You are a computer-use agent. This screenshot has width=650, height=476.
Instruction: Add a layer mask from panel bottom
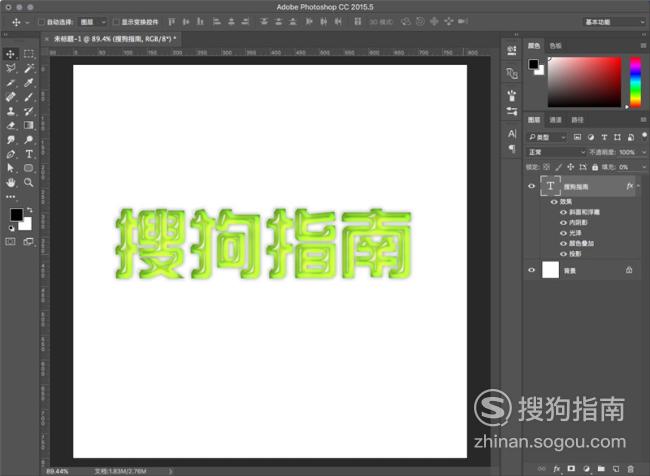(x=571, y=469)
